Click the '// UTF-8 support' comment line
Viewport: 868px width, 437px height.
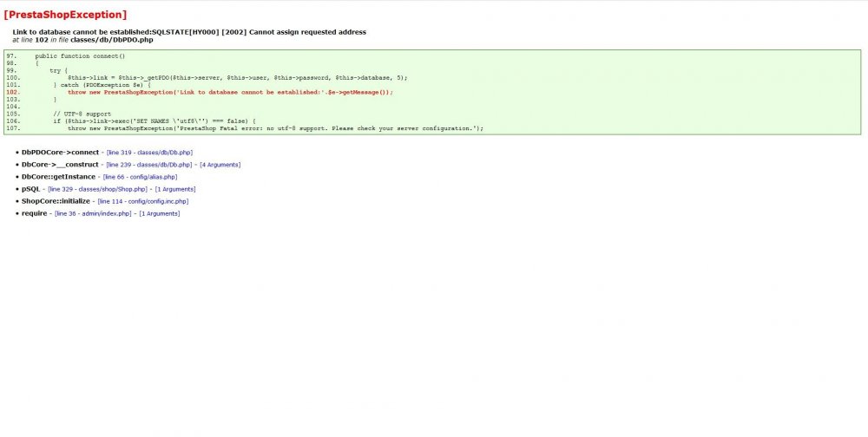tap(82, 114)
